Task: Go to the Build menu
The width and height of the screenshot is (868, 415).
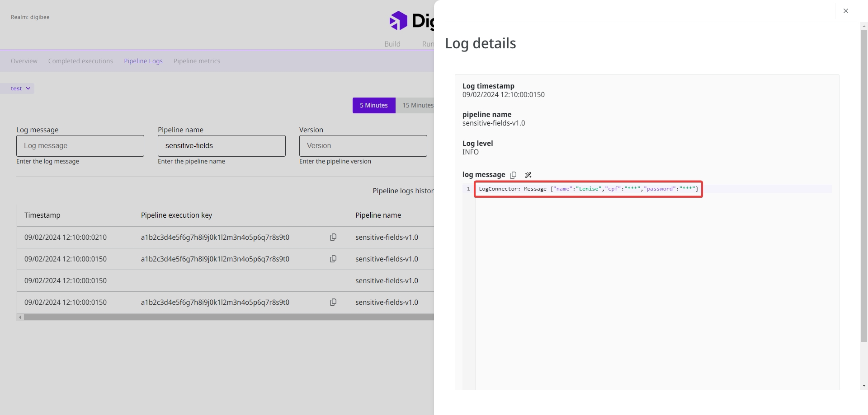Action: (392, 44)
